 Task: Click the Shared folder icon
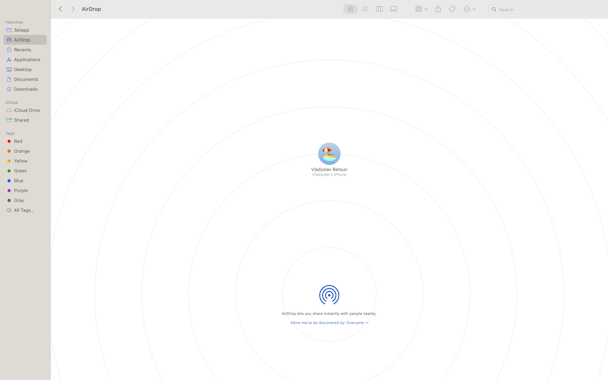pos(9,120)
